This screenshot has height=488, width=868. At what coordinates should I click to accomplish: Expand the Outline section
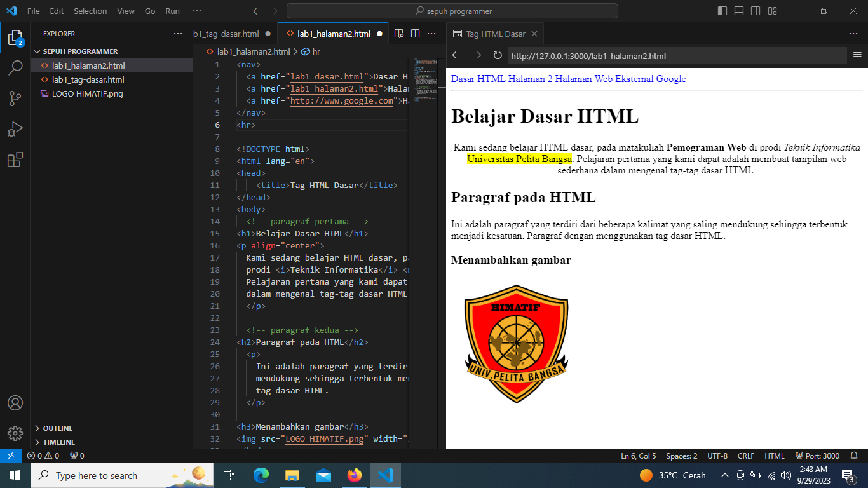coord(57,428)
